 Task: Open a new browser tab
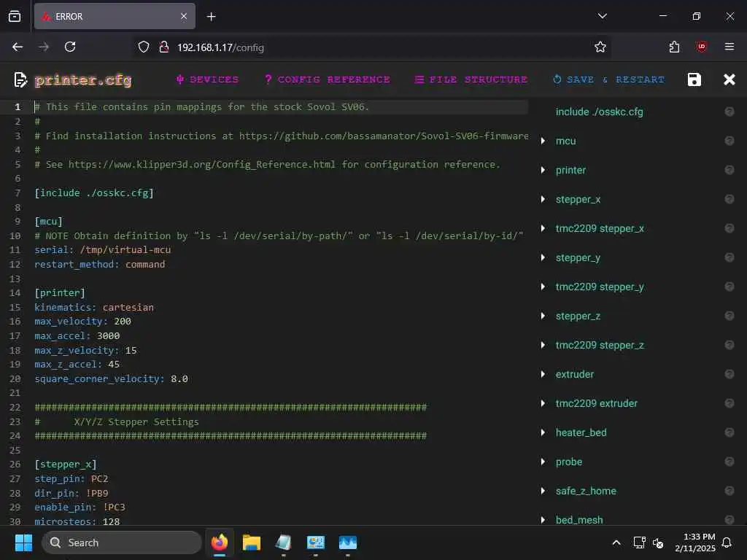coord(211,17)
